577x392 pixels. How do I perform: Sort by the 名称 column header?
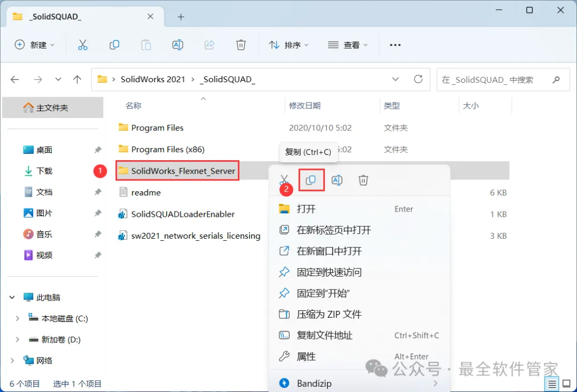pyautogui.click(x=133, y=106)
